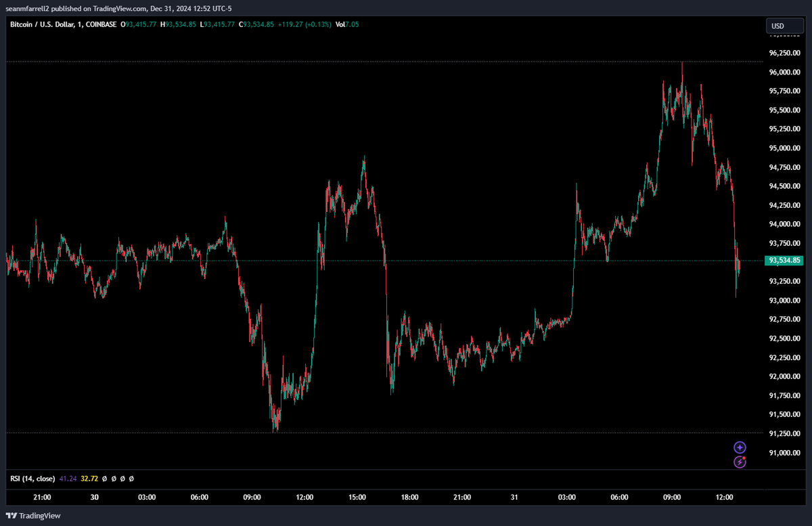
Task: Click the 94,500.00 price axis label
Action: pos(785,186)
